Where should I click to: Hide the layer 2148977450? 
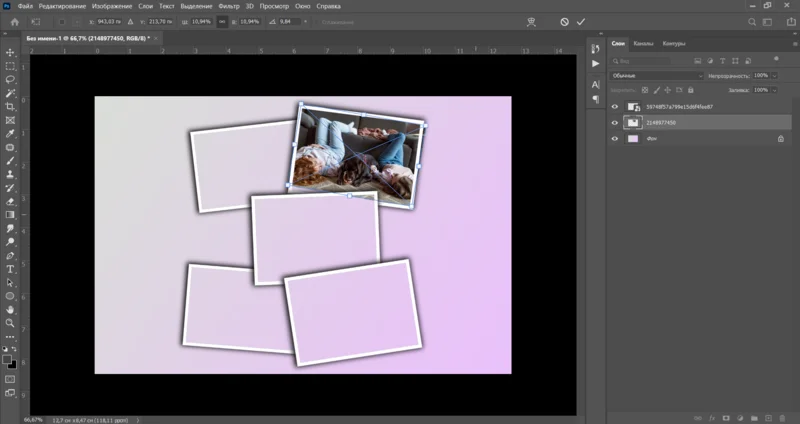coord(615,122)
